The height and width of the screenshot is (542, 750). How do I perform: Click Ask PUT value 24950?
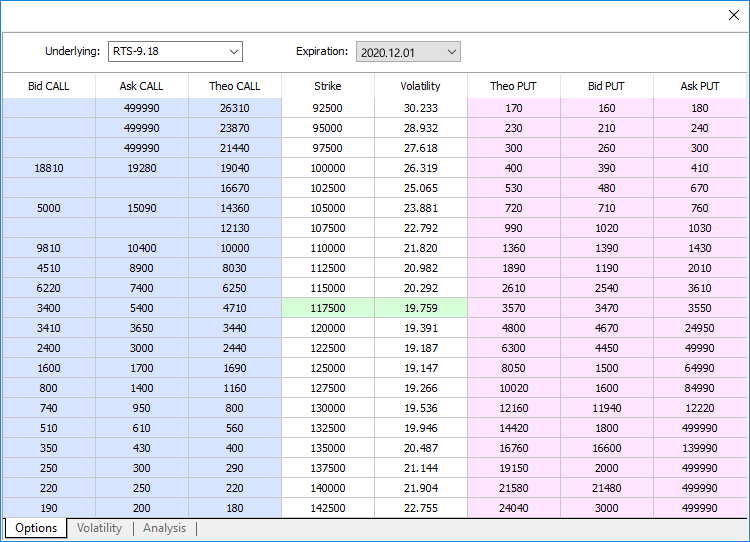click(700, 328)
